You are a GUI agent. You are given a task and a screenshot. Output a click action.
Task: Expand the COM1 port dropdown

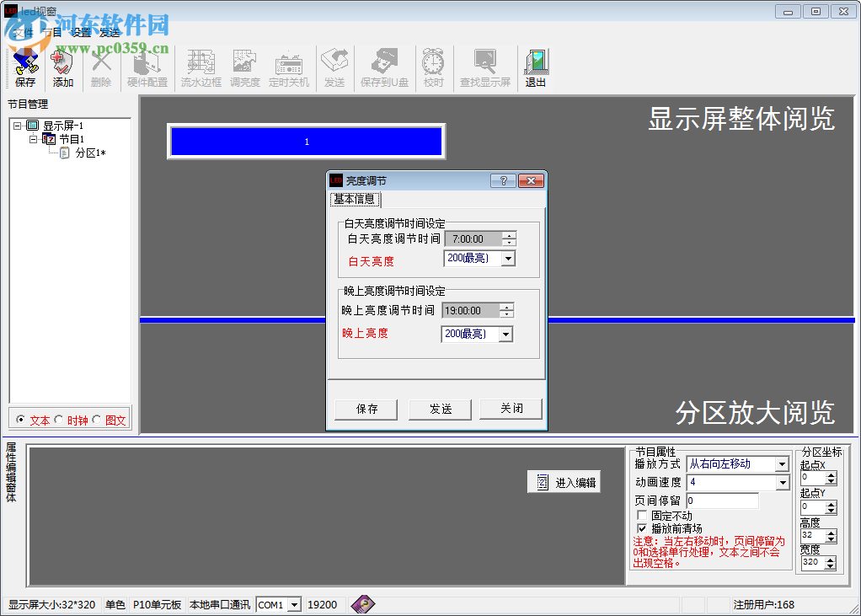[295, 604]
